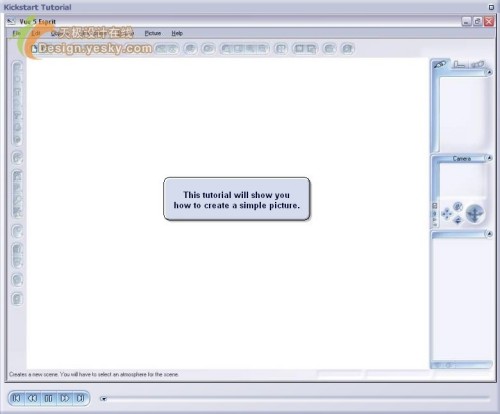Screen dimensions: 500x414
Task: Fast-forward the tutorial playback
Action: click(65, 398)
